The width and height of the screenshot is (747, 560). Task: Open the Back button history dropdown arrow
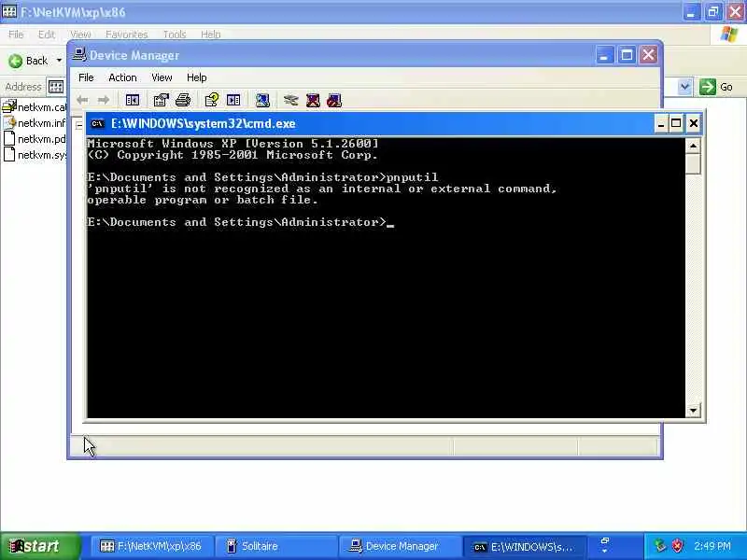pyautogui.click(x=59, y=61)
